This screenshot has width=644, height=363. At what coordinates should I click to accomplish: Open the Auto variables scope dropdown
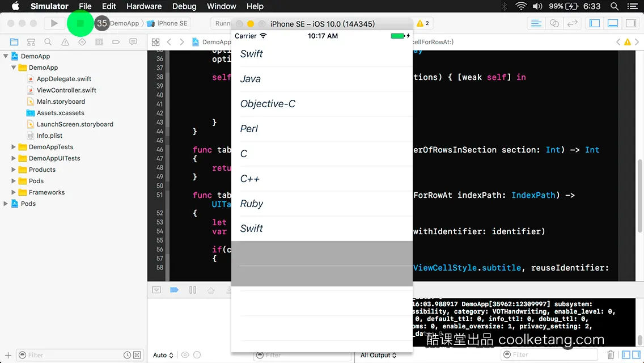tap(163, 355)
